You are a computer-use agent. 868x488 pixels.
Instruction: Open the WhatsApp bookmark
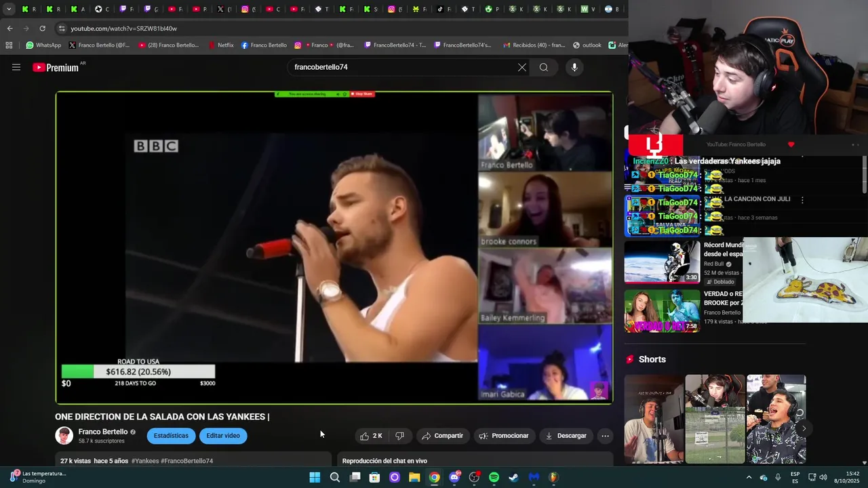coord(43,45)
